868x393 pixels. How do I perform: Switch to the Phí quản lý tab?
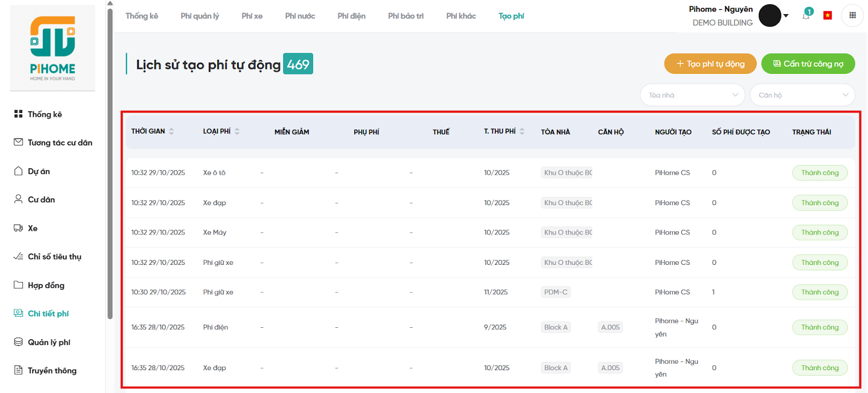200,16
